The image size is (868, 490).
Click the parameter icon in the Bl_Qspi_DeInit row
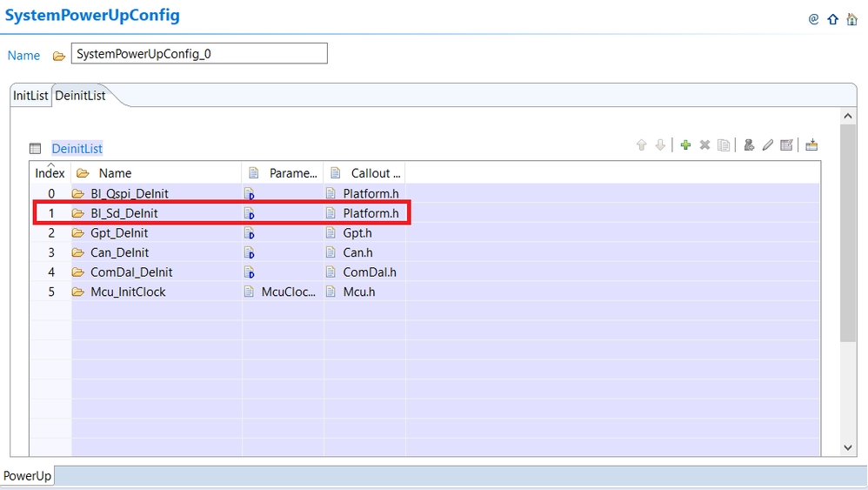250,194
